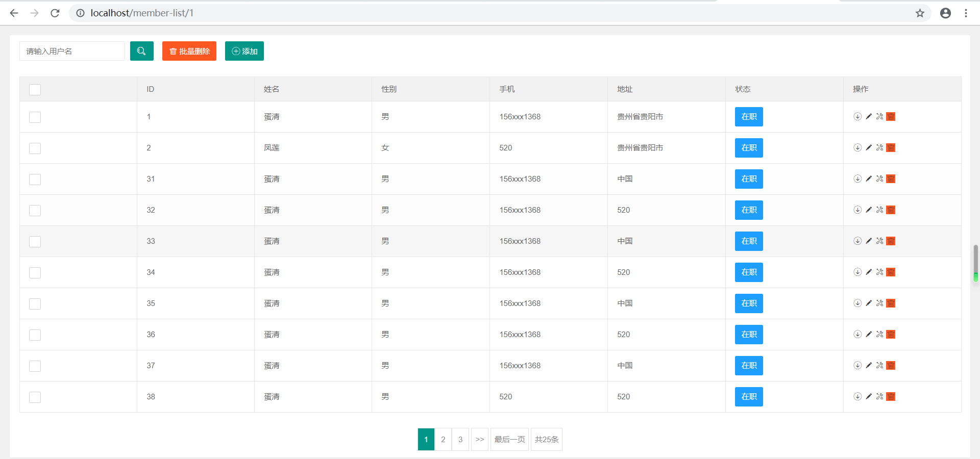
Task: Click the 性别 column header
Action: tap(389, 89)
